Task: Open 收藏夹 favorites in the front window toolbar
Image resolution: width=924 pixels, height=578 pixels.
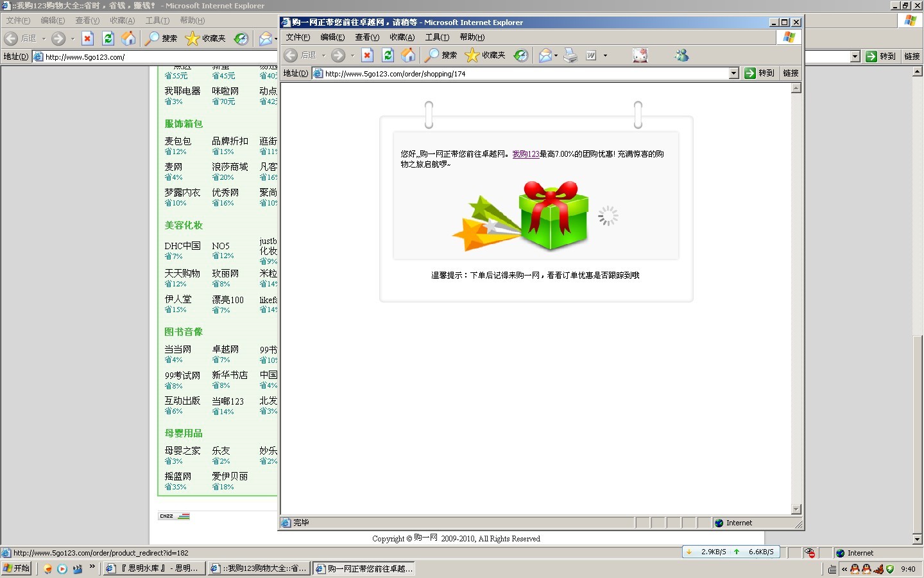Action: 485,55
